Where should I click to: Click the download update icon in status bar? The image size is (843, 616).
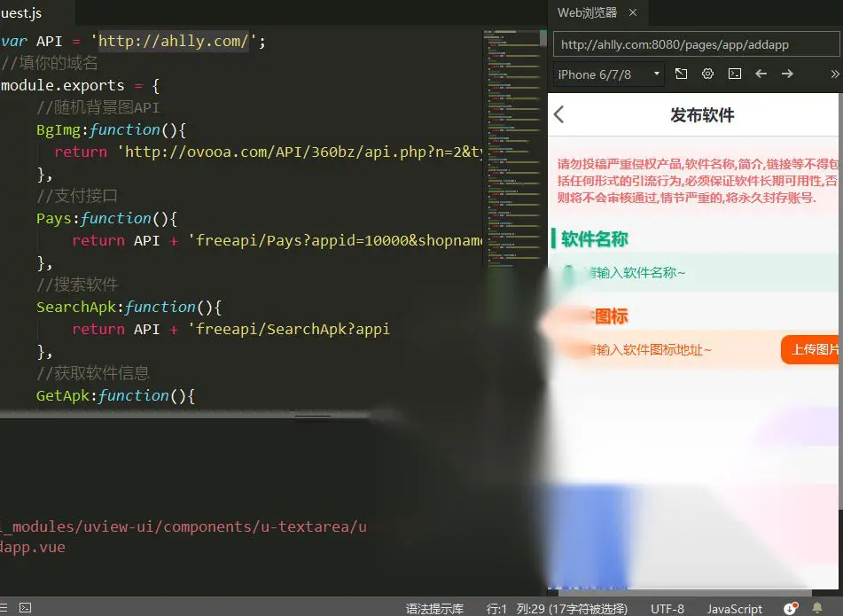click(x=791, y=608)
